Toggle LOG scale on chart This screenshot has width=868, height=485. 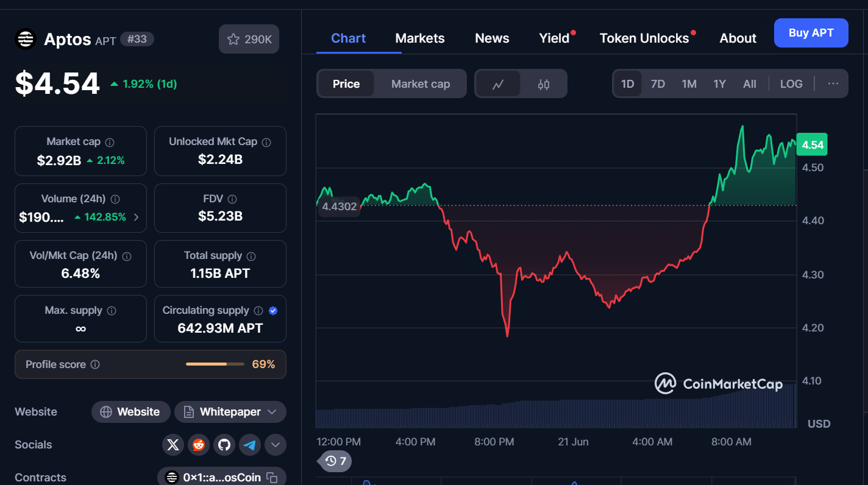click(791, 84)
